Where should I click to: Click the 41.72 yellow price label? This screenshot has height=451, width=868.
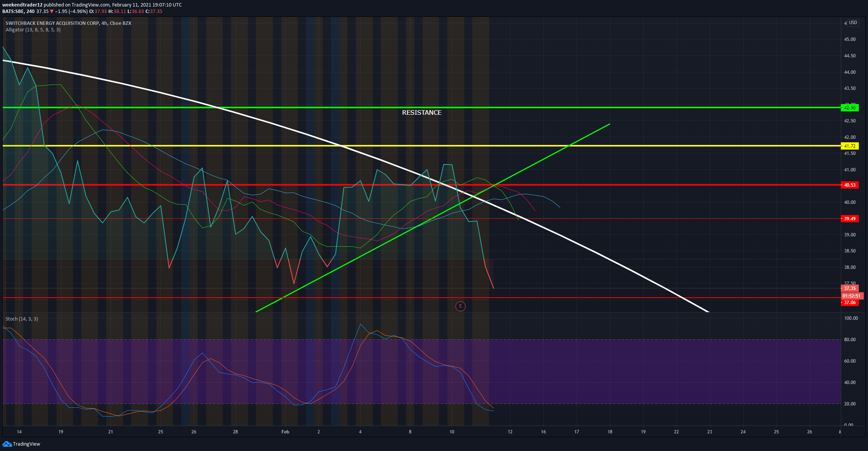click(x=850, y=146)
